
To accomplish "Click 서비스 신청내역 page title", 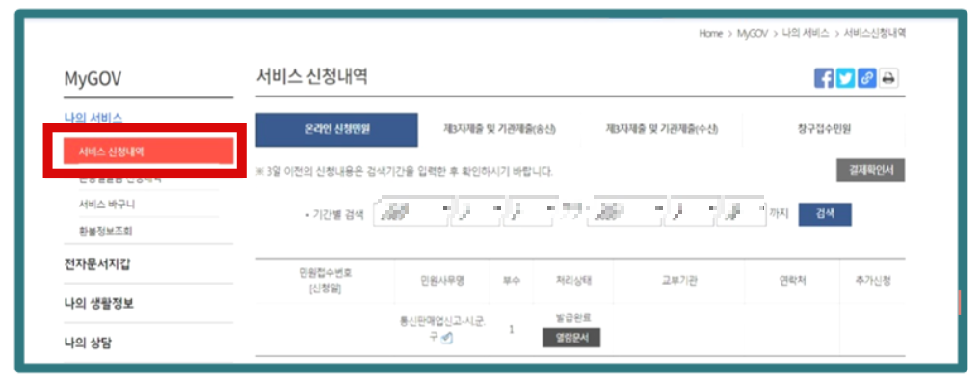I will (x=312, y=77).
